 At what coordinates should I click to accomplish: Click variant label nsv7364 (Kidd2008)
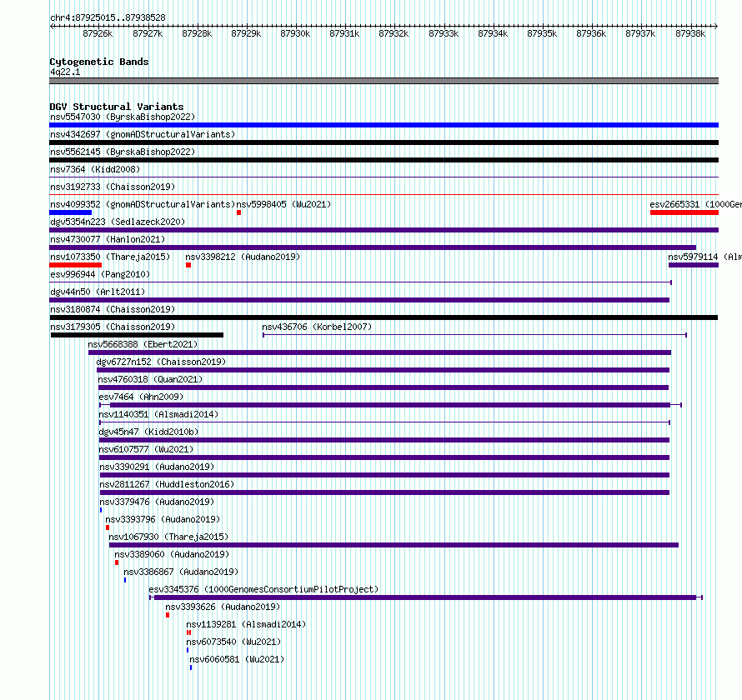[x=95, y=169]
